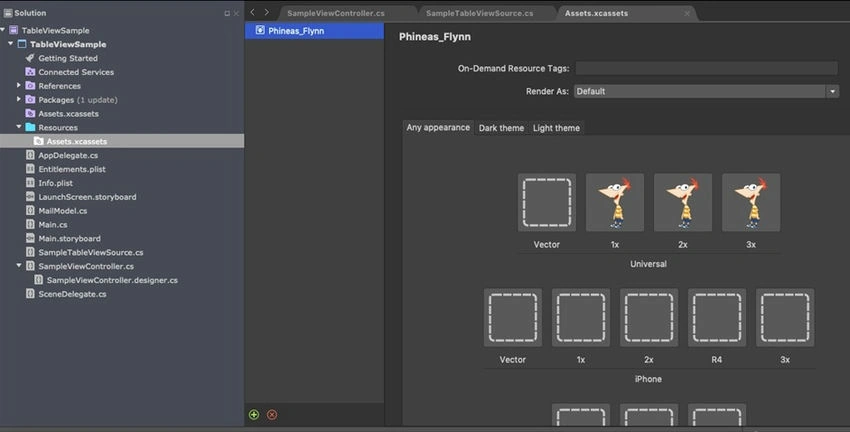
Task: Click the MailModel.cs file icon
Action: (x=30, y=210)
